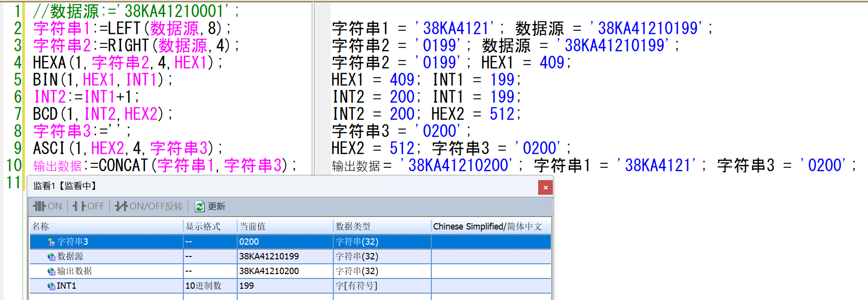Click the globe icon beside 数据源
This screenshot has height=300, width=868.
click(51, 256)
